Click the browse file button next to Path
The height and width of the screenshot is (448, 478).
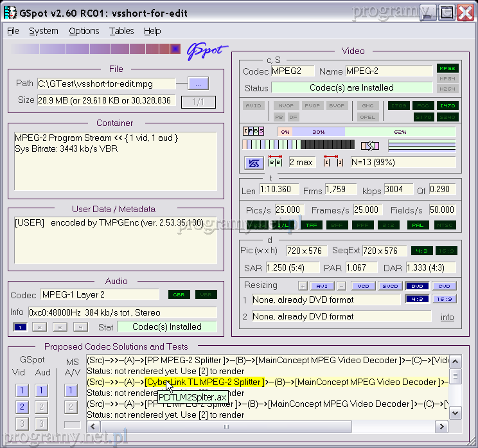[x=199, y=84]
